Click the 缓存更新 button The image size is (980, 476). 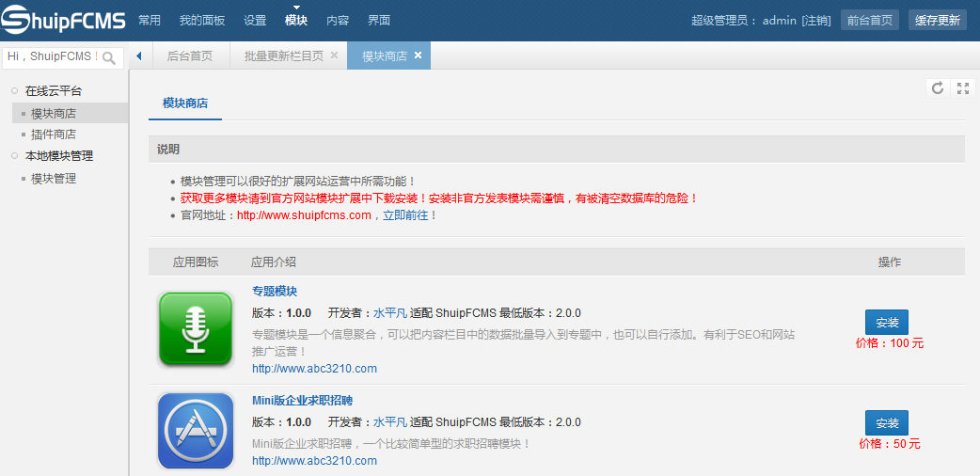pyautogui.click(x=937, y=21)
